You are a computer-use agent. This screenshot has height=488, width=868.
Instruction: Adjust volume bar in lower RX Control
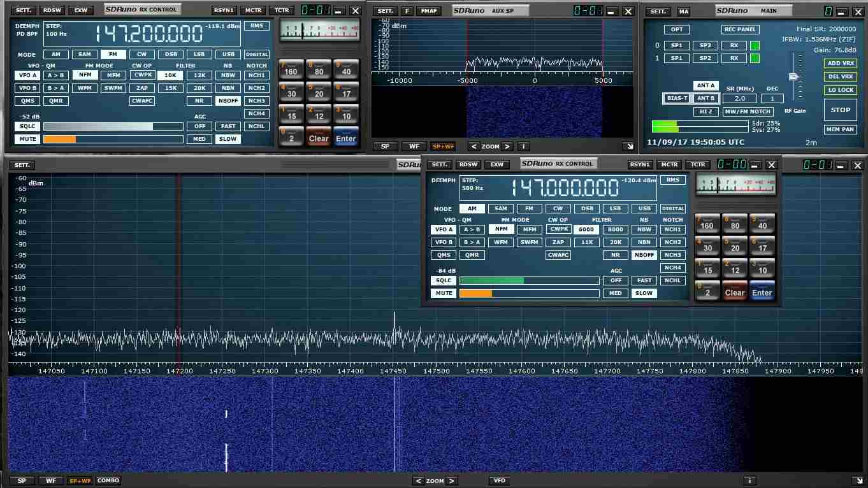point(530,293)
